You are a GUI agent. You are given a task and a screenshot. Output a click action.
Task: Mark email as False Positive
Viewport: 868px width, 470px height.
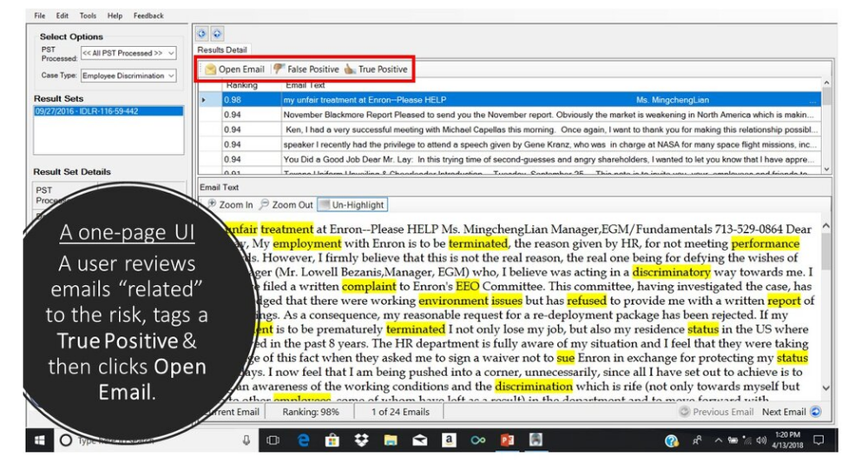[306, 70]
